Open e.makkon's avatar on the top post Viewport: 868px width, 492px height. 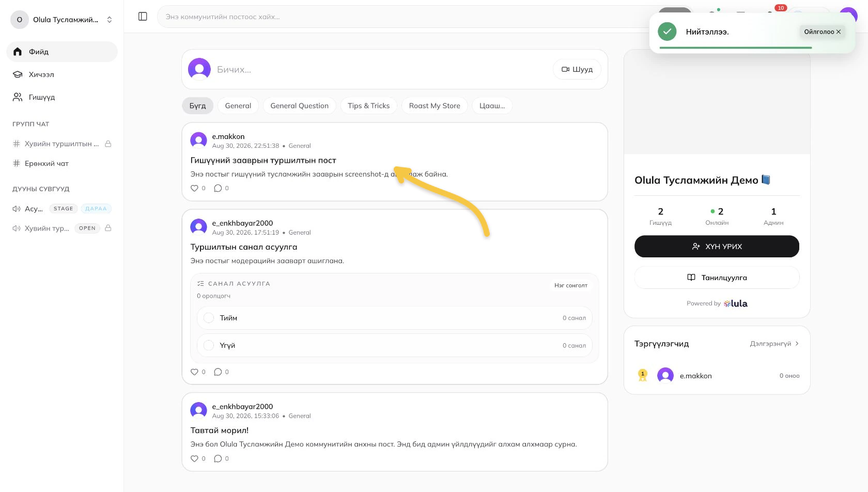[198, 140]
